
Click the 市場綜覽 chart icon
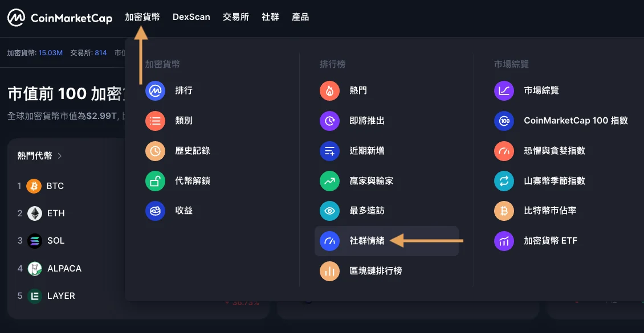(x=504, y=91)
